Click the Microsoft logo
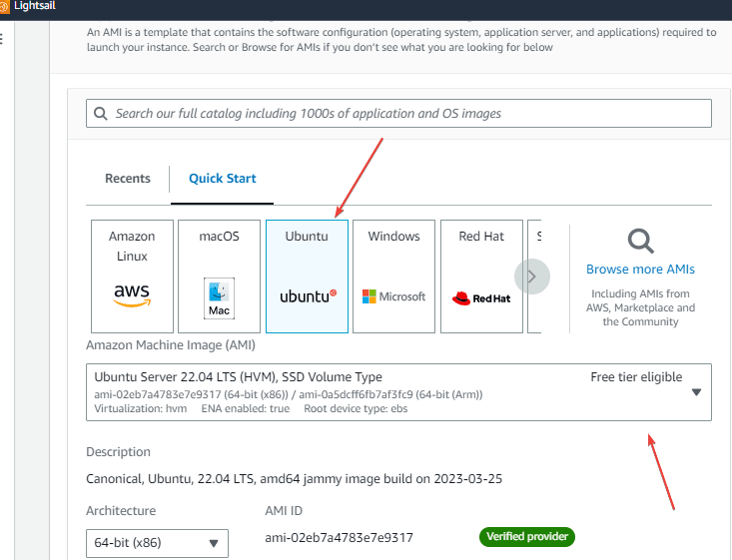This screenshot has height=560, width=732. [394, 296]
